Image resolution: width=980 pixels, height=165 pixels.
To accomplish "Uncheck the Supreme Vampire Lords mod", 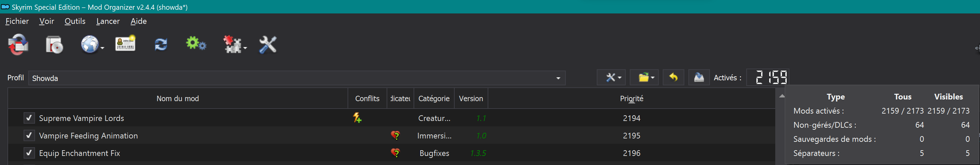I will [x=29, y=118].
